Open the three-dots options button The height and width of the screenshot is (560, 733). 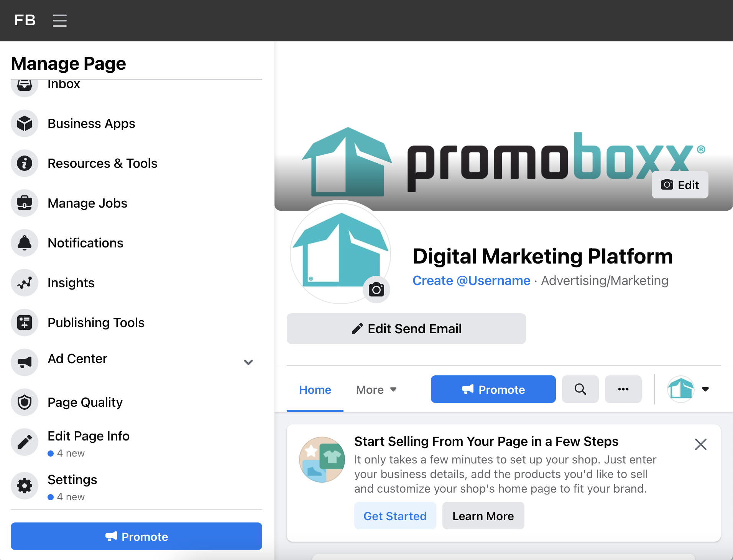point(623,389)
